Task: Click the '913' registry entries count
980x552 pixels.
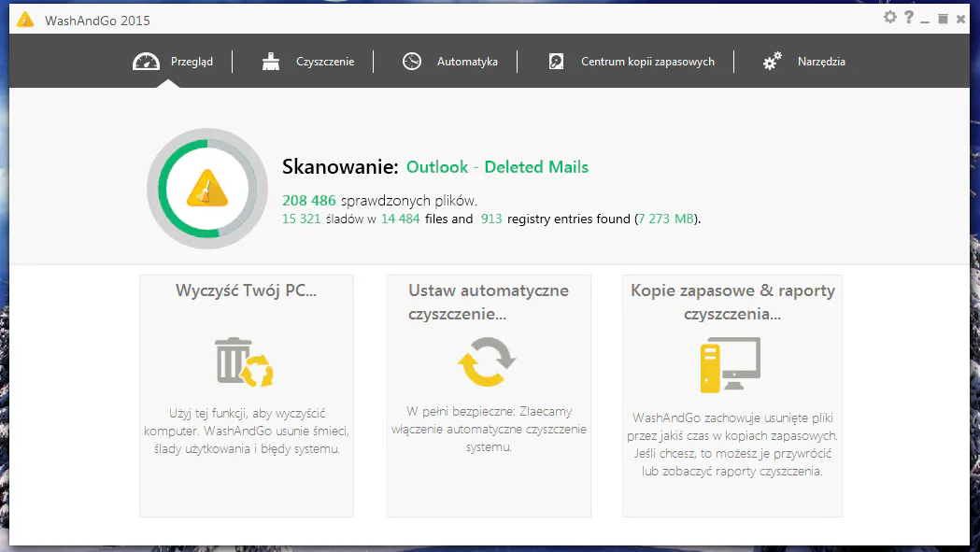Action: point(491,219)
